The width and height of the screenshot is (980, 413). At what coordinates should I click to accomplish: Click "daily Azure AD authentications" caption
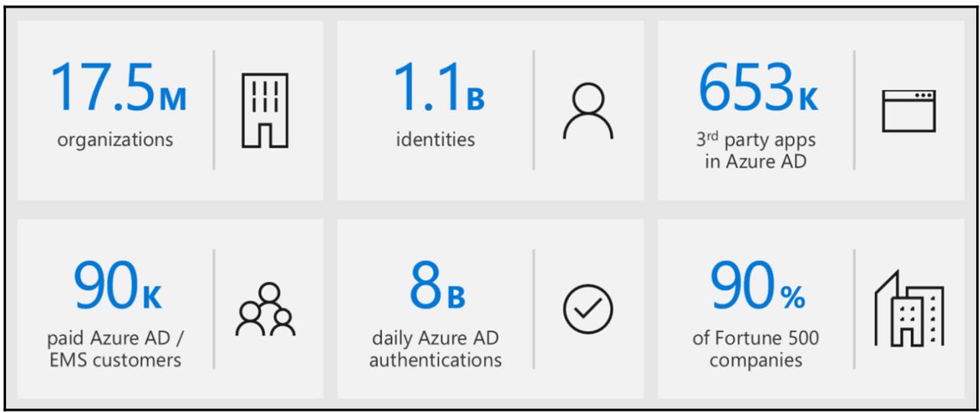point(435,348)
